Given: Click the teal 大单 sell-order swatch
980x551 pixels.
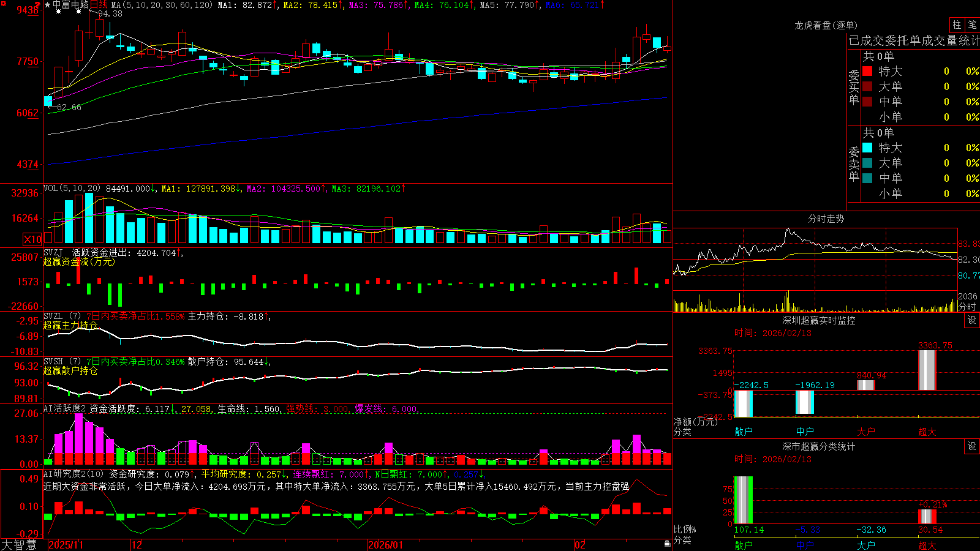Looking at the screenshot, I should [867, 163].
